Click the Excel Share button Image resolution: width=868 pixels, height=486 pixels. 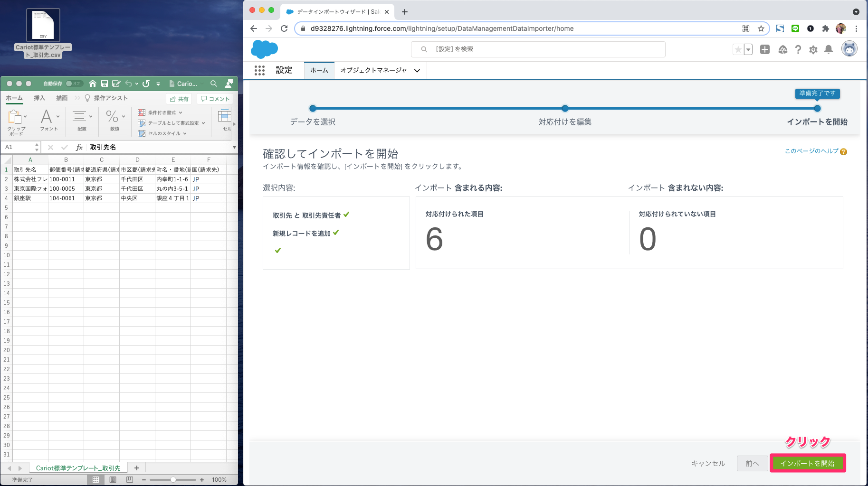(179, 99)
